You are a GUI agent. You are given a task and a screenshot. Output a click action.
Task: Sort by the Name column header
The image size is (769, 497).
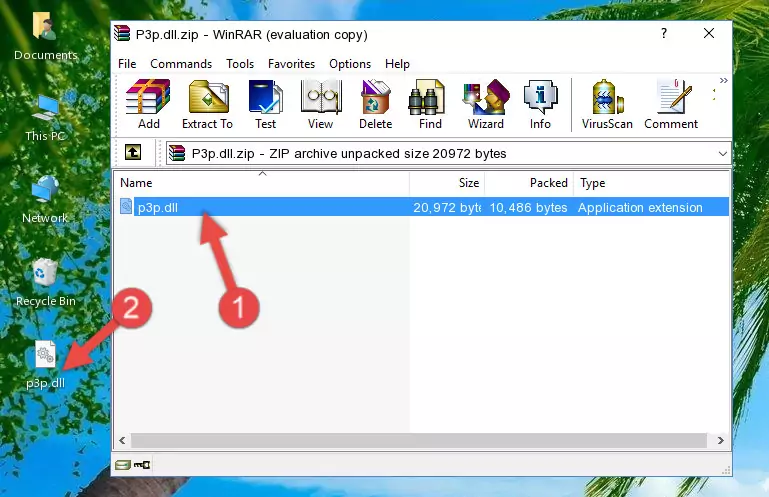coord(262,183)
